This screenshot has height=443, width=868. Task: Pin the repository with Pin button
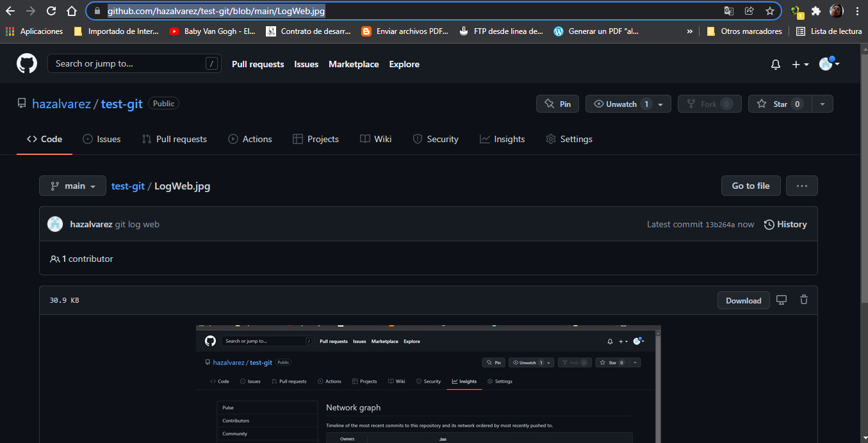557,104
